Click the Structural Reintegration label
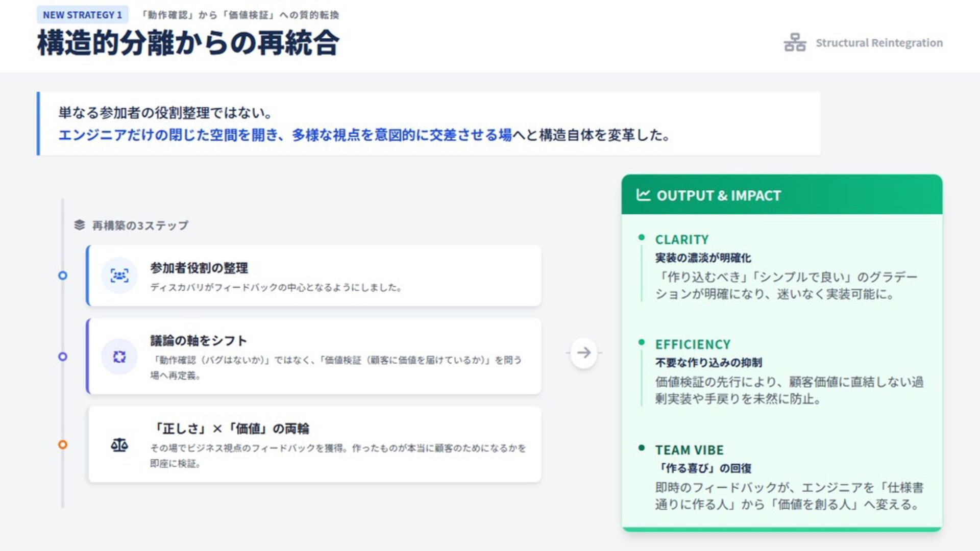Screen dimensions: 980x551 [x=879, y=43]
